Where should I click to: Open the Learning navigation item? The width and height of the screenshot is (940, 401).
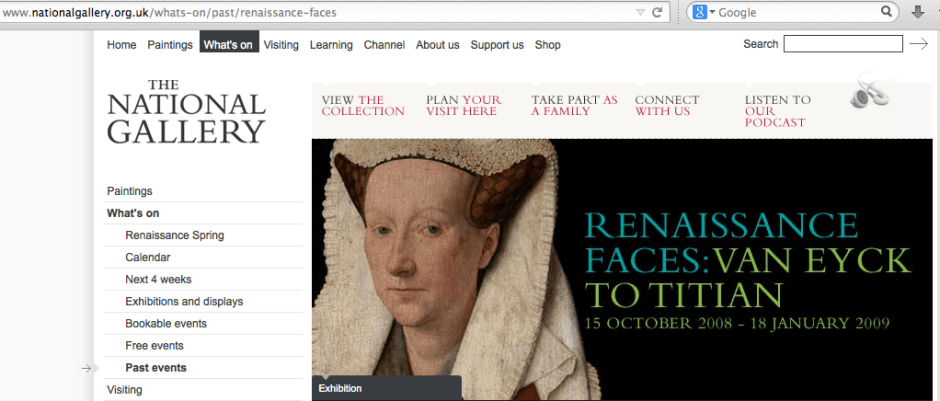[x=331, y=45]
